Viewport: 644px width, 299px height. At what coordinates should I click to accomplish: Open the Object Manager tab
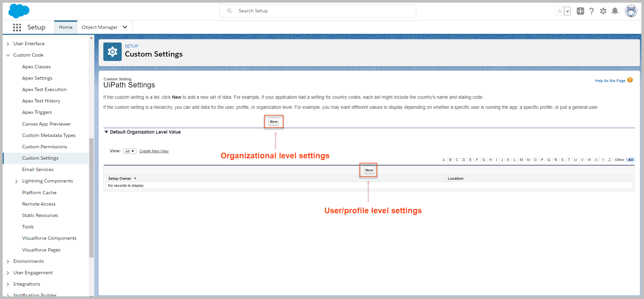point(100,27)
